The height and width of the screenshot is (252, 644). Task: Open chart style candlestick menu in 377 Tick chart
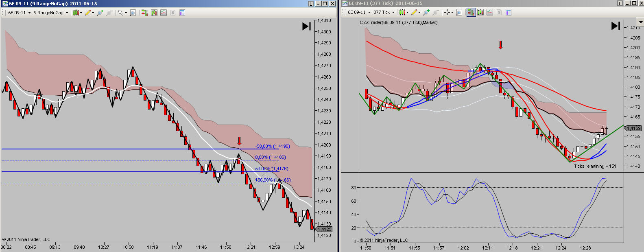pos(402,12)
